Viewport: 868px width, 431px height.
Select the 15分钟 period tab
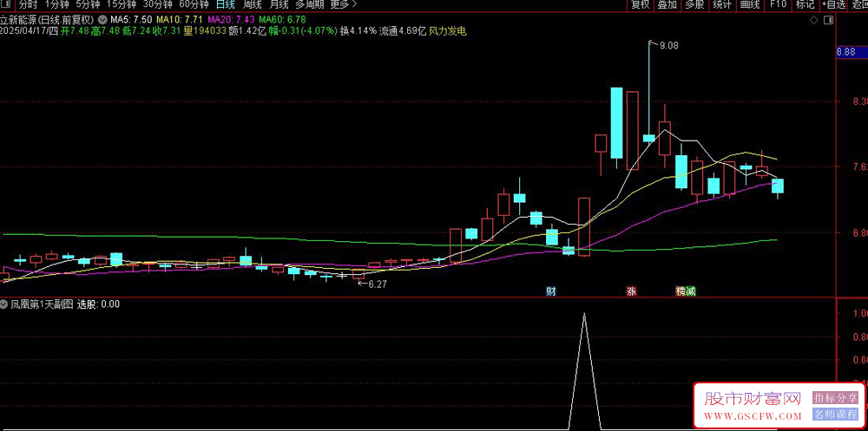point(121,4)
